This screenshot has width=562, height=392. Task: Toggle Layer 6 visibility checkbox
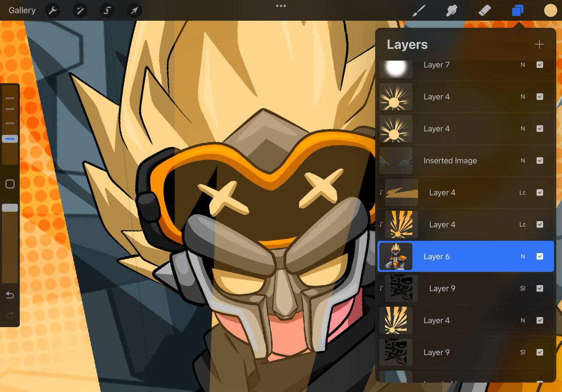click(x=540, y=256)
